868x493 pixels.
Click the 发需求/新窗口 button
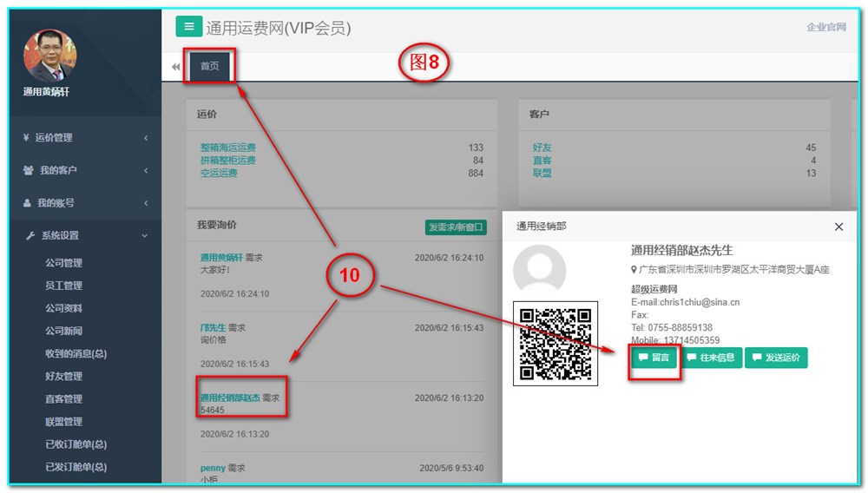click(456, 227)
